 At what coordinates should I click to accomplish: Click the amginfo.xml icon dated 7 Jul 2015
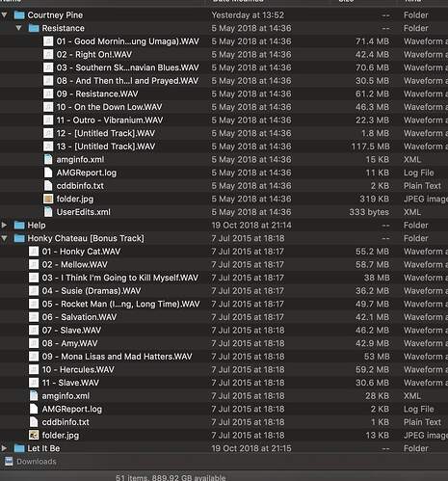point(34,396)
